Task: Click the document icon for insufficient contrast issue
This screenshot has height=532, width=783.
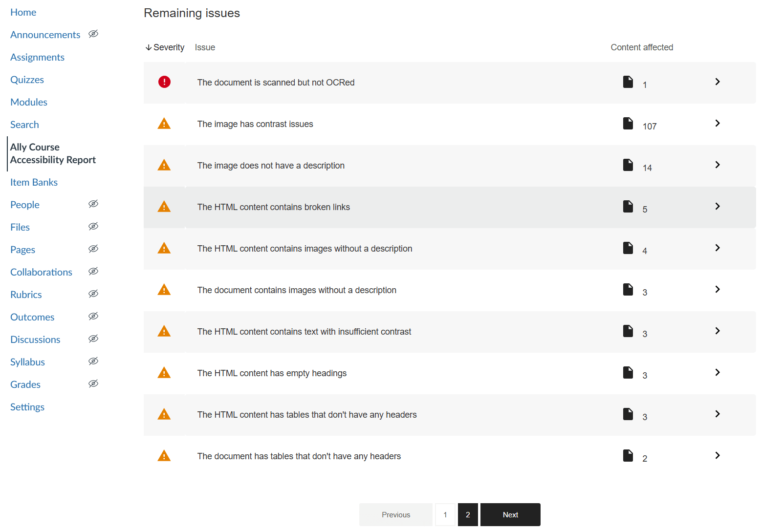Action: [628, 331]
